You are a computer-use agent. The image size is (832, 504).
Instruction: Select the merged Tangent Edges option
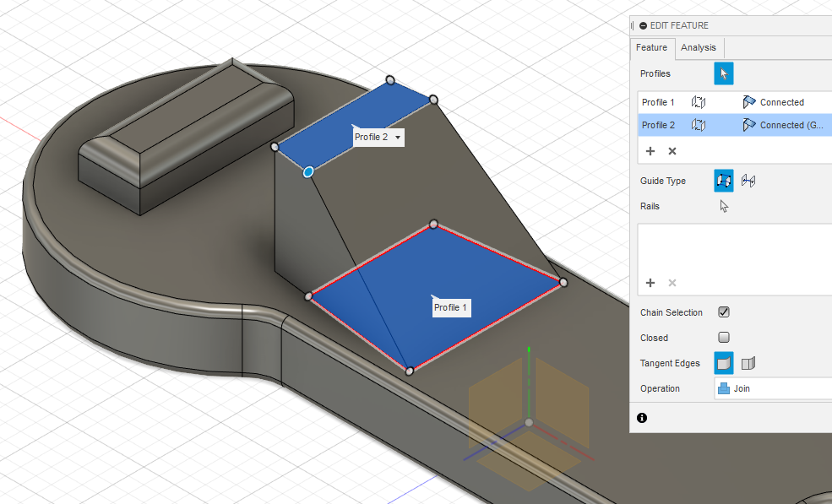pyautogui.click(x=724, y=363)
